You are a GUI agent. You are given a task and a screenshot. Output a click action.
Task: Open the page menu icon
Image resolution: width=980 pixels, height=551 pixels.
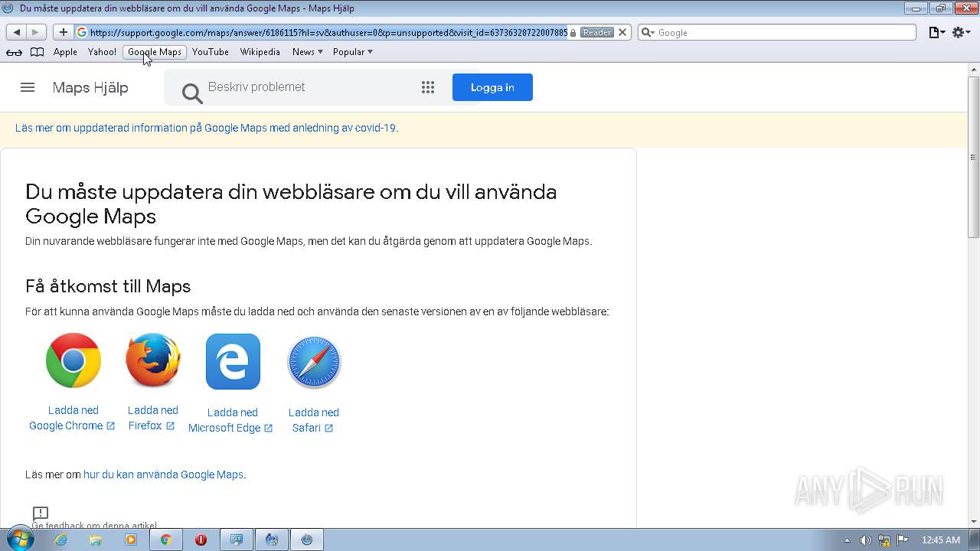pyautogui.click(x=936, y=32)
